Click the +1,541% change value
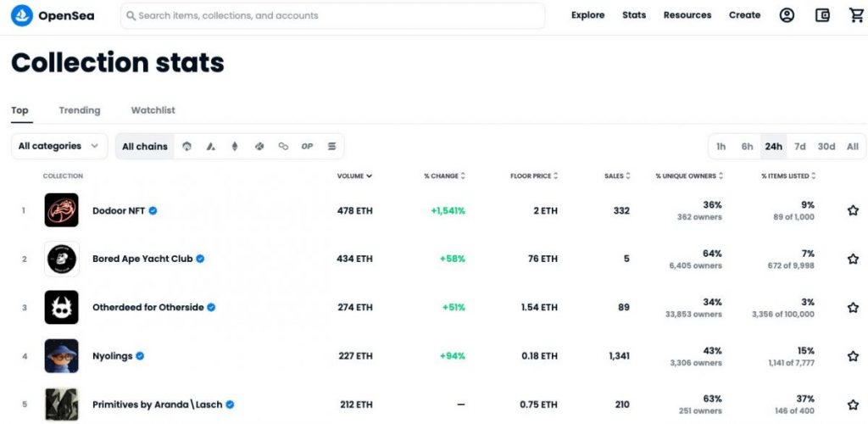The width and height of the screenshot is (868, 424). point(448,210)
